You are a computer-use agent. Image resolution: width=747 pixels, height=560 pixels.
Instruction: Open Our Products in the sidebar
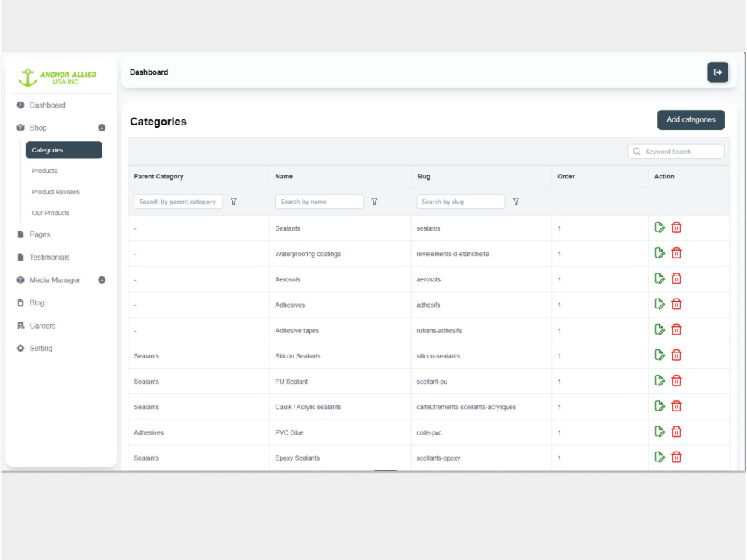tap(51, 213)
